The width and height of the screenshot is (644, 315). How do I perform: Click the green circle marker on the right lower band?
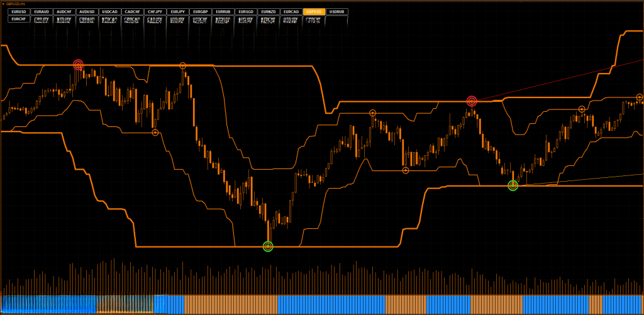click(513, 185)
